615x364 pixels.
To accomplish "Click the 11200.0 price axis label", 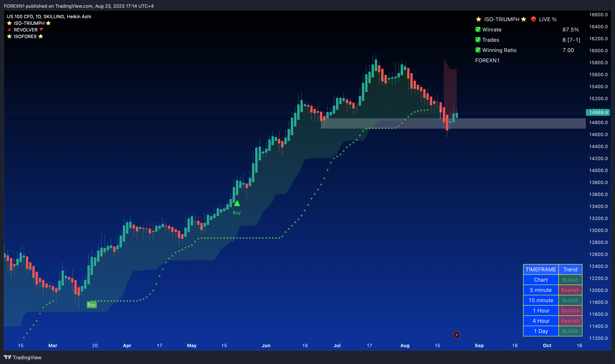I will click(x=598, y=338).
